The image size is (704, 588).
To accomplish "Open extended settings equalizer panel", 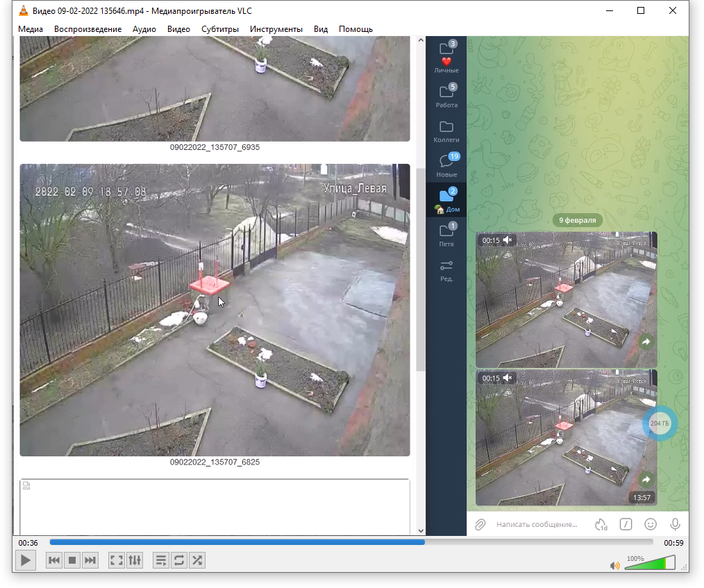I will (135, 560).
